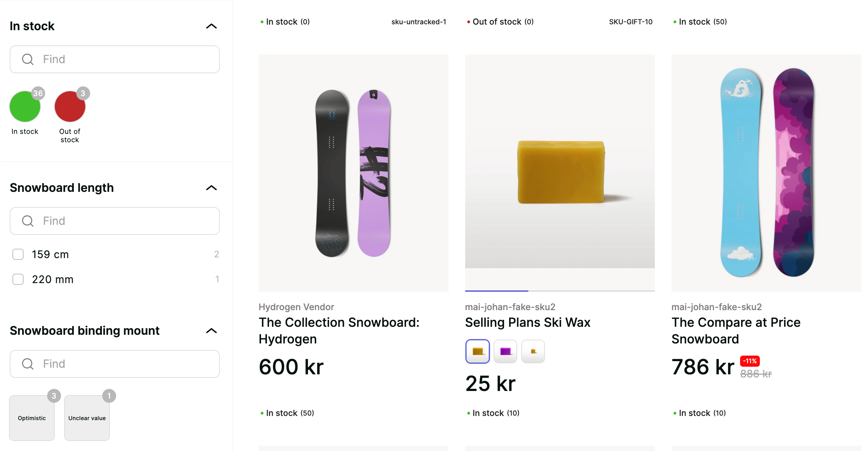The height and width of the screenshot is (451, 868).
Task: Collapse the Snowboard length section
Action: point(211,188)
